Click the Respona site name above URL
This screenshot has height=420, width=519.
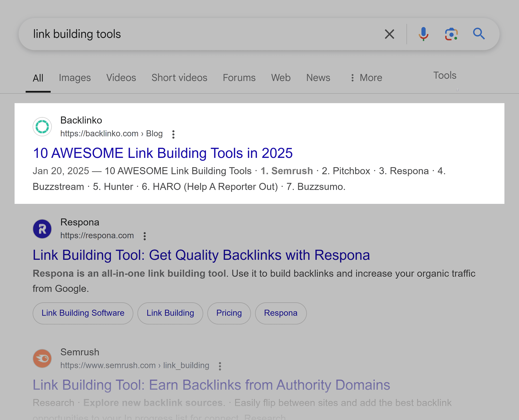click(80, 222)
